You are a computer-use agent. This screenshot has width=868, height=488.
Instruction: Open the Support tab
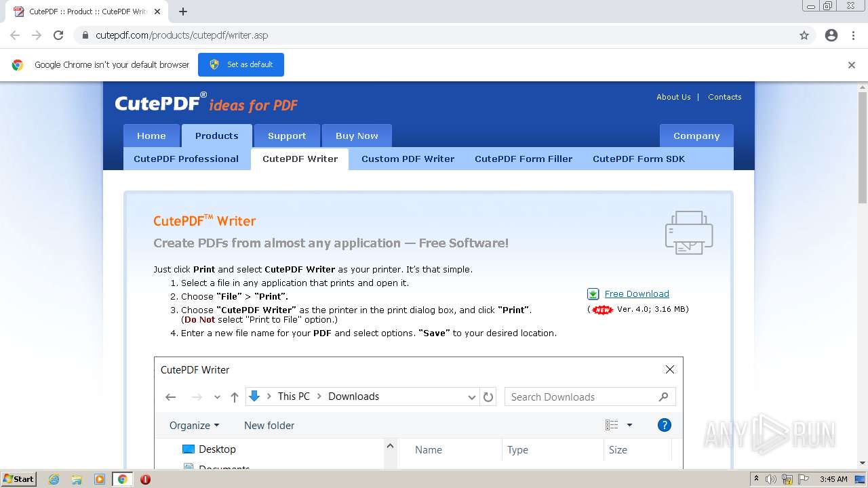tap(287, 136)
